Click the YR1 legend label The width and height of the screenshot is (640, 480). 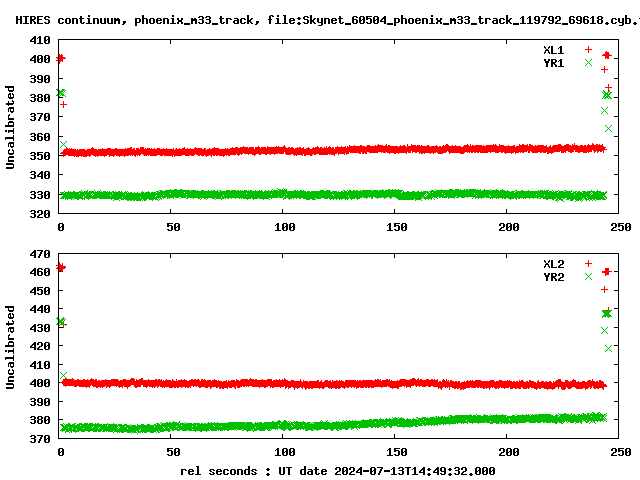pyautogui.click(x=553, y=63)
